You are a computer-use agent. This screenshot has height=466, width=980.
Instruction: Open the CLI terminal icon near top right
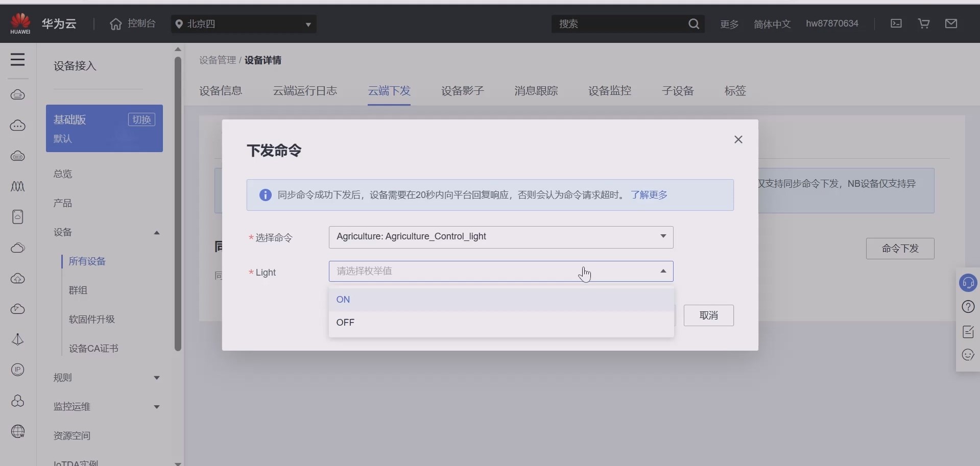coord(897,23)
